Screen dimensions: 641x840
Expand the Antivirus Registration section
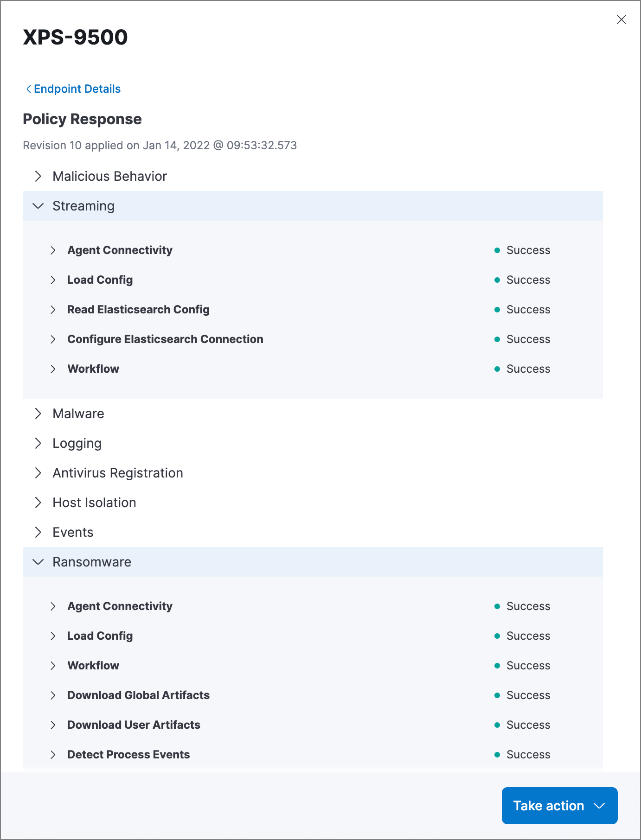coord(38,473)
